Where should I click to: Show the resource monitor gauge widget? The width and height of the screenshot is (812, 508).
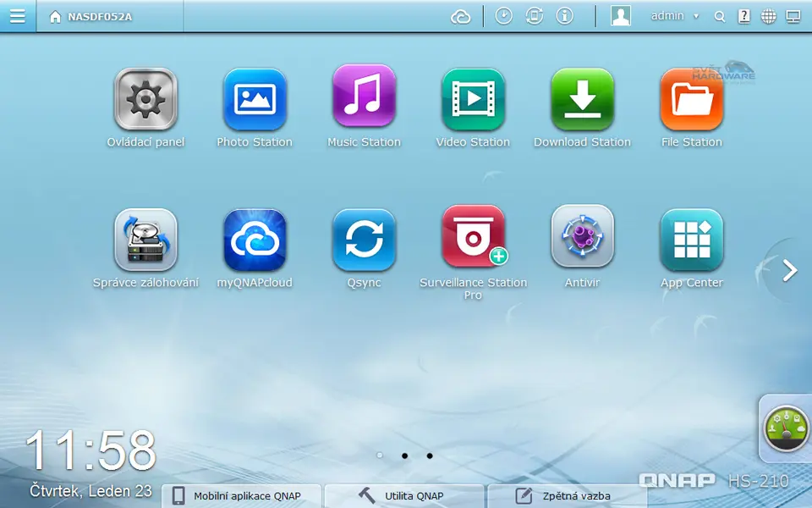(787, 428)
